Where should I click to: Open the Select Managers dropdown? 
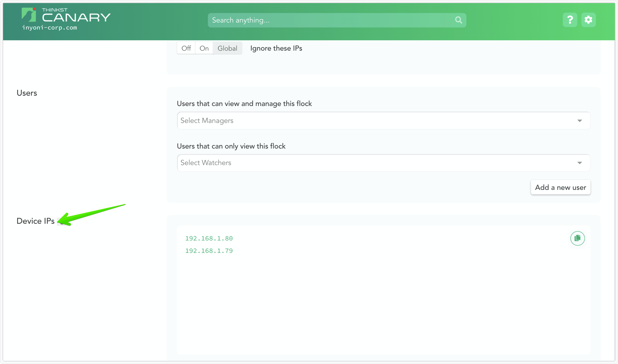384,121
